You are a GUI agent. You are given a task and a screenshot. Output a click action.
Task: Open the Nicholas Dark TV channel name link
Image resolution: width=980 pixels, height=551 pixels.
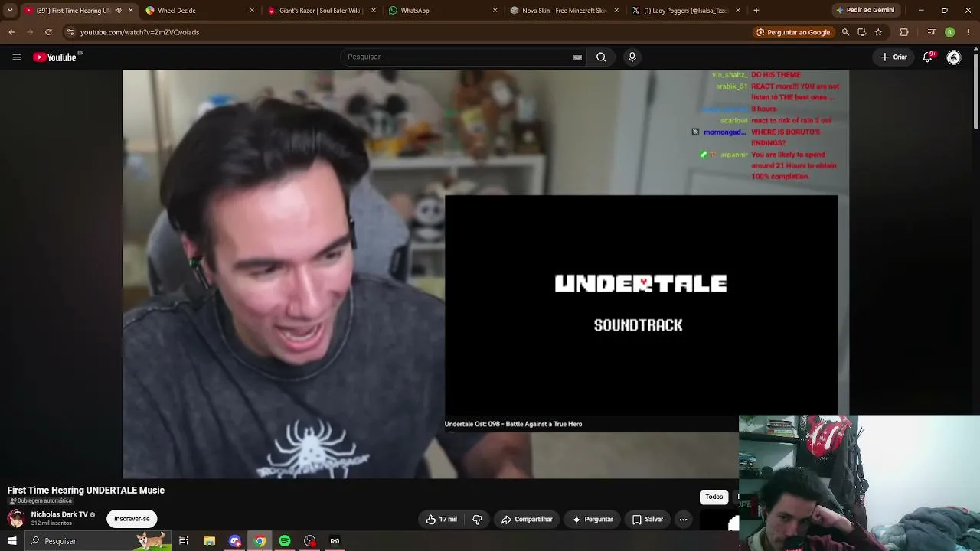59,514
